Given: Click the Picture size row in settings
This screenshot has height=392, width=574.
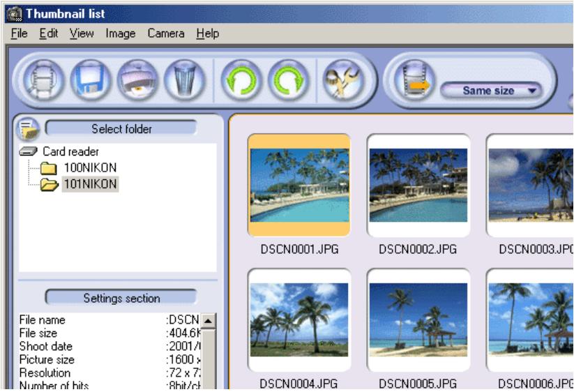Looking at the screenshot, I should point(109,359).
